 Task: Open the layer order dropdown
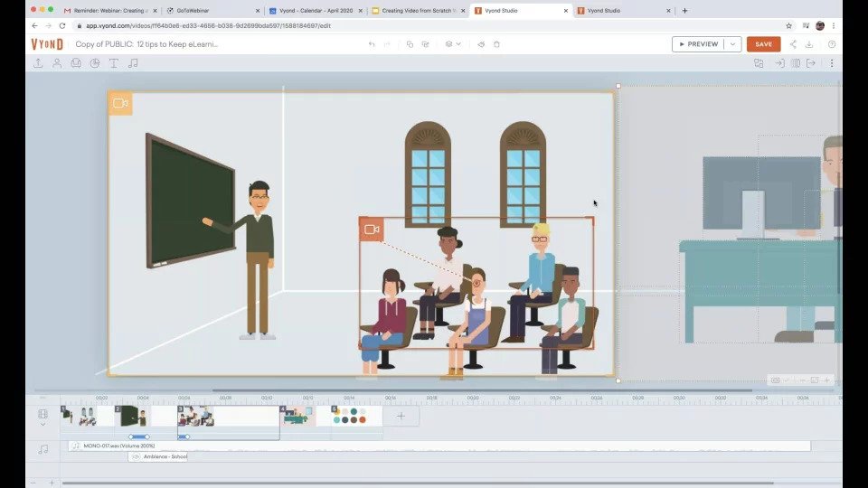[x=453, y=44]
